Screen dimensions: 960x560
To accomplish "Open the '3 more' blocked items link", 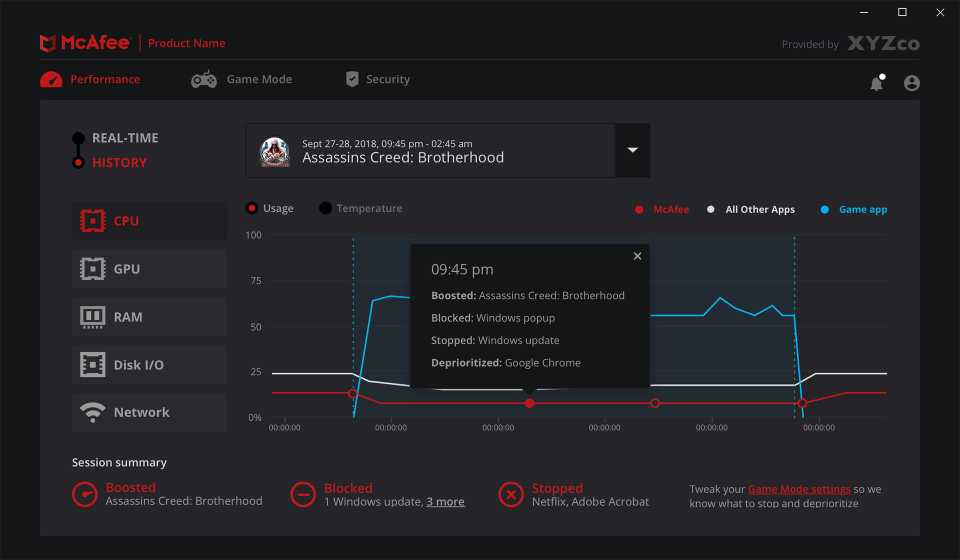I will click(445, 502).
